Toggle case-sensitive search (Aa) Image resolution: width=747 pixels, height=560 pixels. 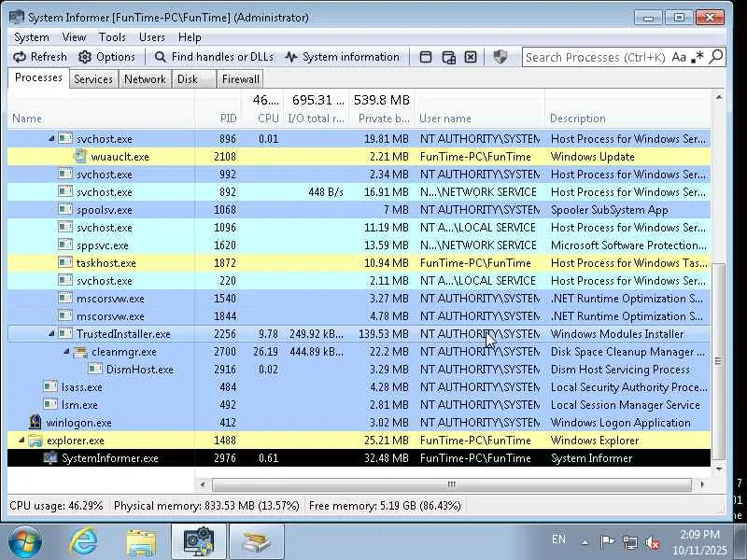click(x=679, y=57)
